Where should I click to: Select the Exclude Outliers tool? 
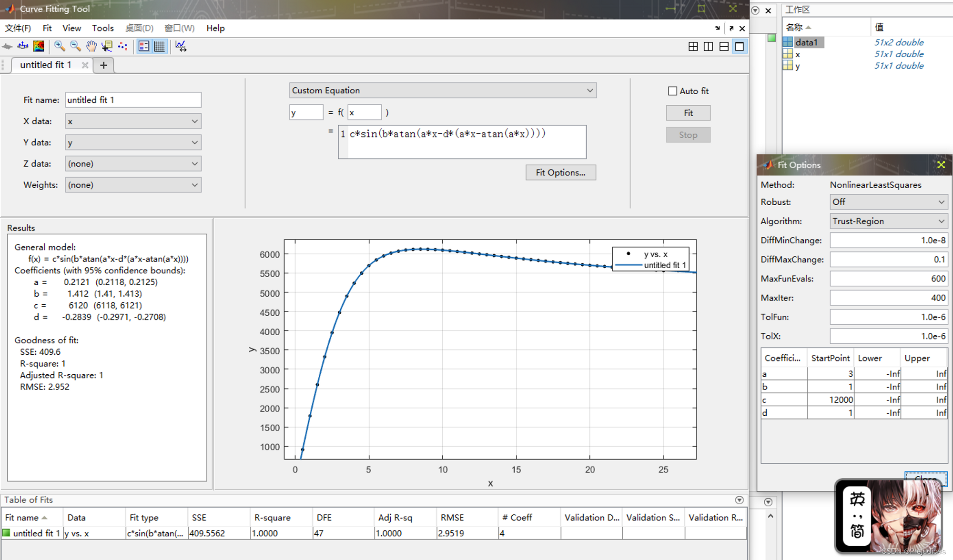click(123, 46)
